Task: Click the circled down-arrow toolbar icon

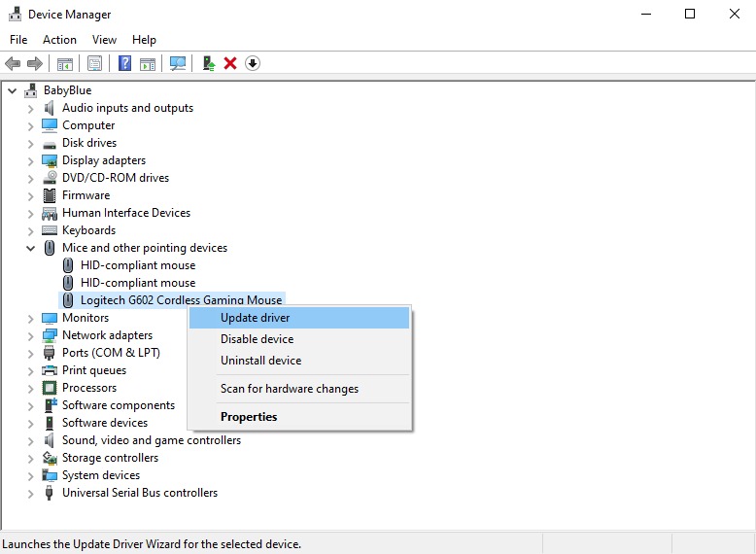Action: click(x=253, y=63)
